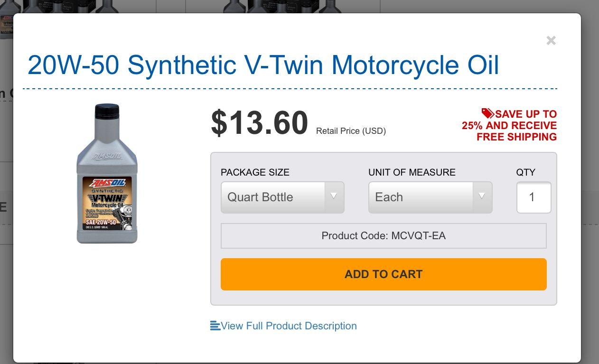Image resolution: width=599 pixels, height=364 pixels.
Task: Click the black cap of the oil bottle
Action: coord(107,111)
